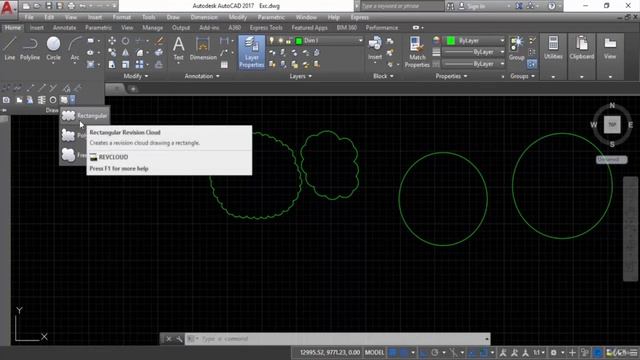This screenshot has height=360, width=640.
Task: Expand the Groups panel
Action: tap(522, 76)
